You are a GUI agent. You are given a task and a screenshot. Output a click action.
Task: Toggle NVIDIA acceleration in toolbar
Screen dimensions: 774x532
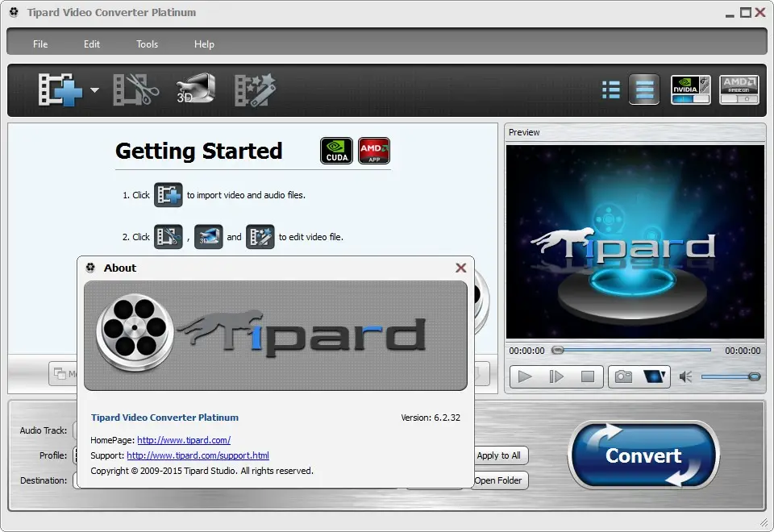click(x=691, y=89)
